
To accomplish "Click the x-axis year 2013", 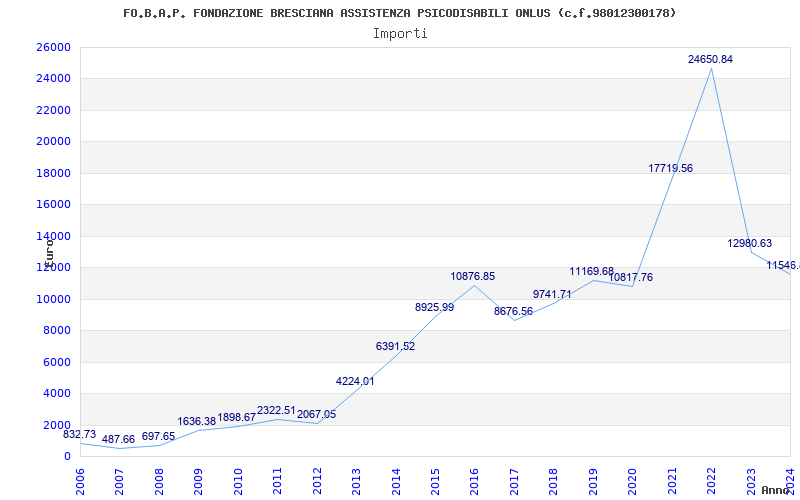I will tap(356, 480).
